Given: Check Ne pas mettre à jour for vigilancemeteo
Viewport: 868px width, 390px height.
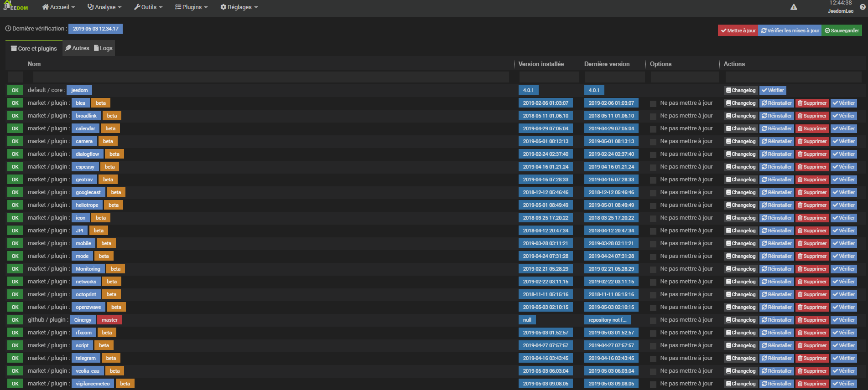Looking at the screenshot, I should coord(653,385).
